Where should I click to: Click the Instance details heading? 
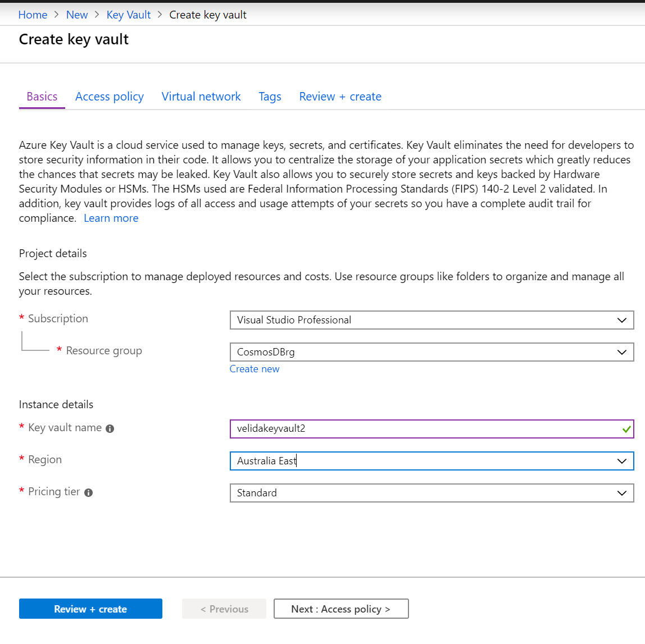pyautogui.click(x=56, y=404)
